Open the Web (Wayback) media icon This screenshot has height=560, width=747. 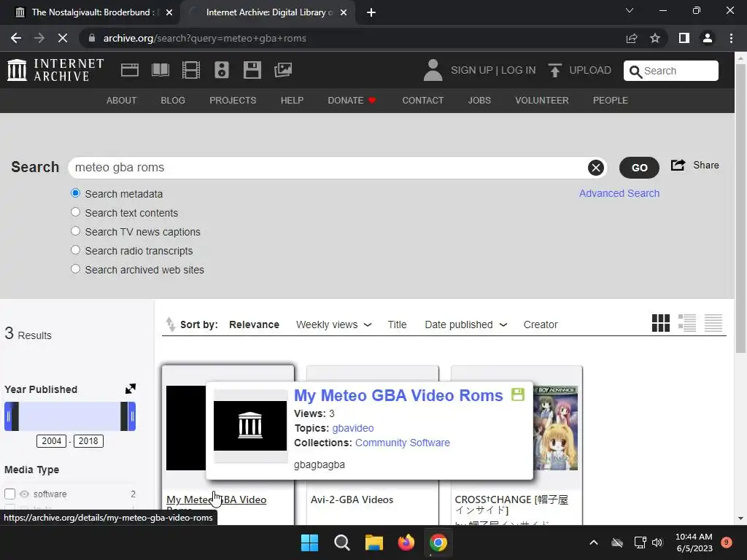(x=130, y=70)
